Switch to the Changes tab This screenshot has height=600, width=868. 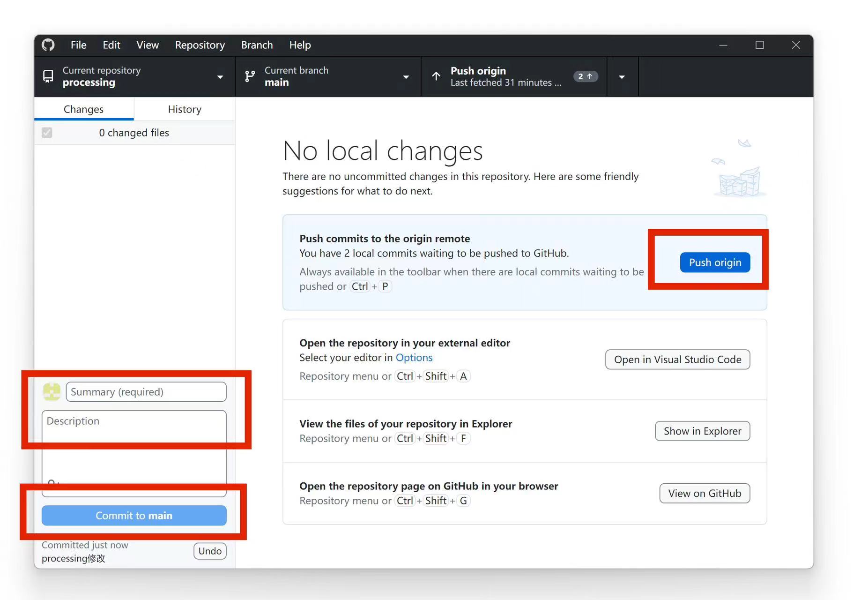(84, 109)
